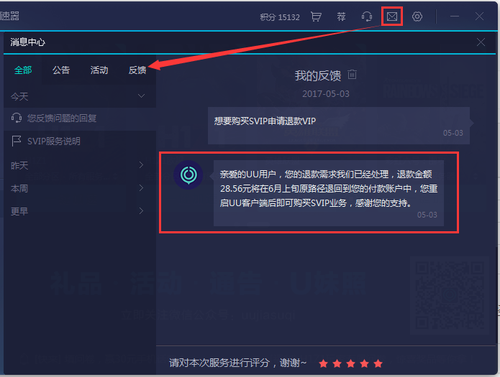Expand the 更早 message group
The image size is (500, 377).
coord(141,211)
